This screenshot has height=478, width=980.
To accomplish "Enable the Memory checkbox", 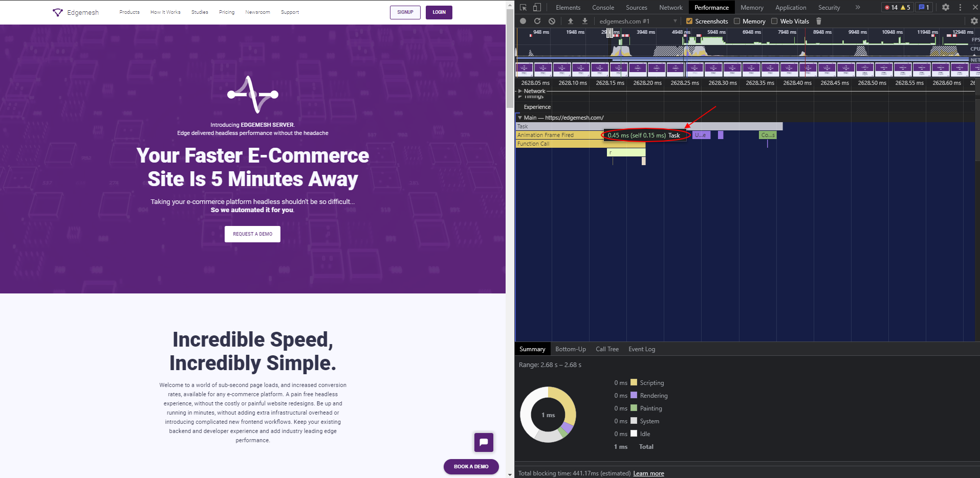I will [x=737, y=21].
